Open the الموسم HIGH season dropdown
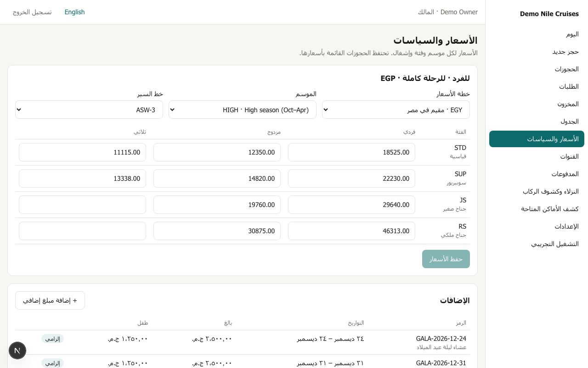588x368 pixels. [243, 109]
